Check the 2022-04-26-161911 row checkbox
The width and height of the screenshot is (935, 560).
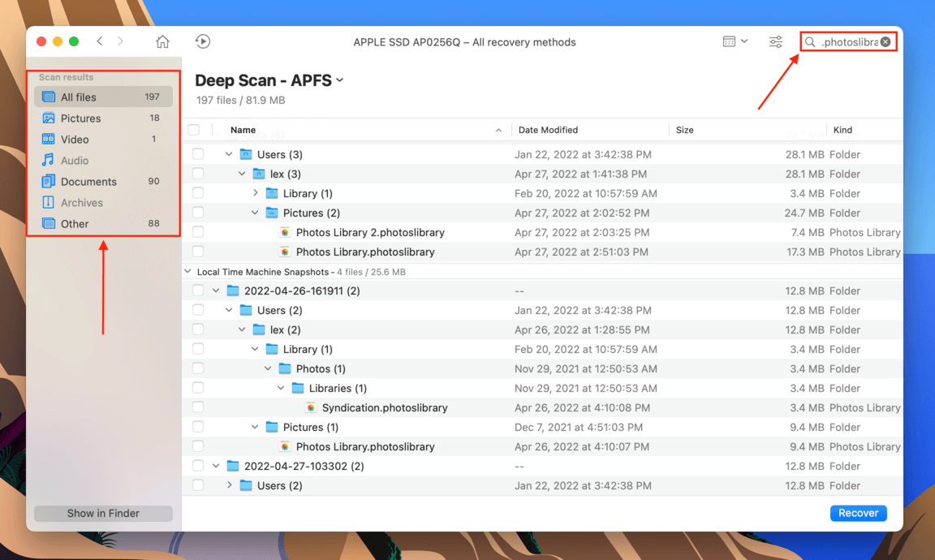(198, 291)
